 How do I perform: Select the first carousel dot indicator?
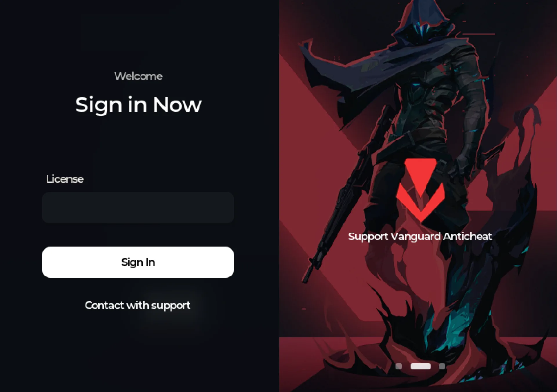399,366
